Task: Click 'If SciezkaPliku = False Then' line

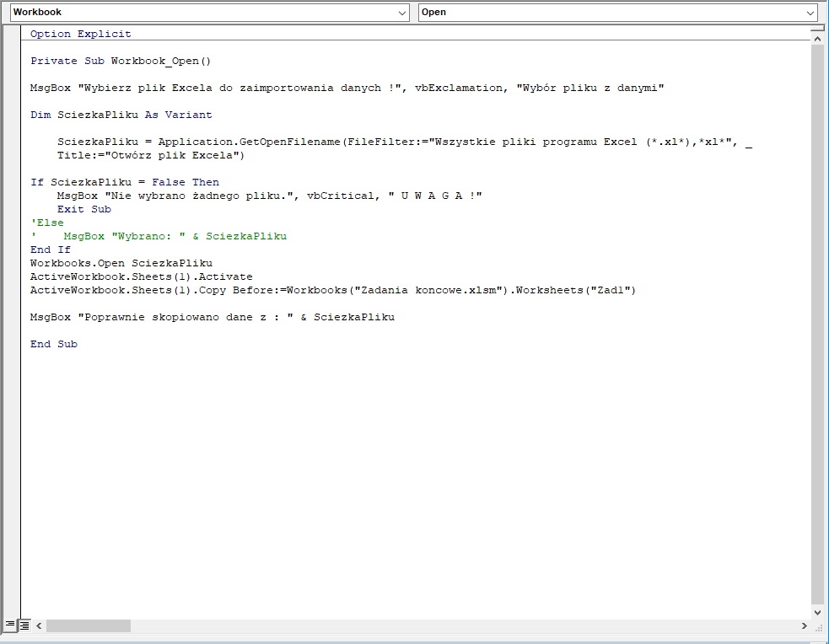Action: pos(125,182)
